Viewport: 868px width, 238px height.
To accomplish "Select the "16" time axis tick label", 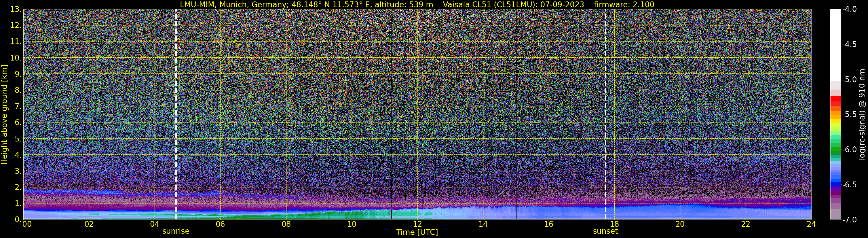I will pos(548,224).
